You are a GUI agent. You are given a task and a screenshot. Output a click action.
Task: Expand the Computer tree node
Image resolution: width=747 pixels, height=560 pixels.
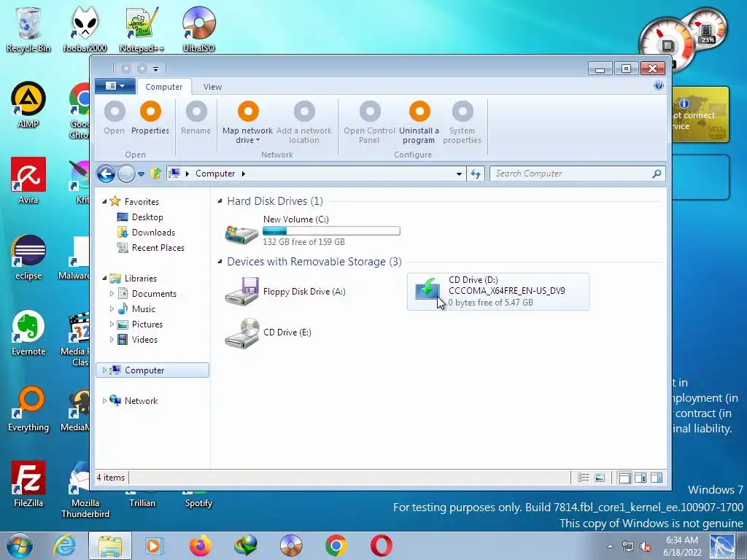coord(104,370)
